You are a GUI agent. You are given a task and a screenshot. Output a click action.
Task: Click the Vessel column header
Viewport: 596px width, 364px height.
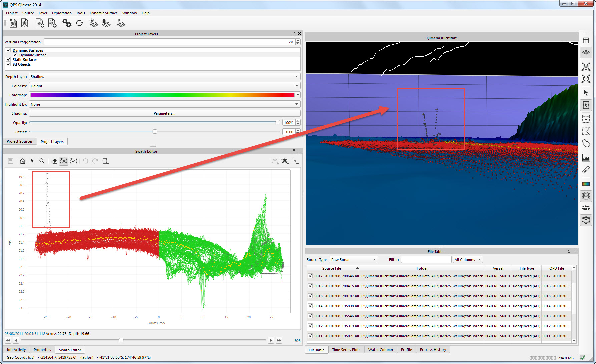(x=498, y=268)
